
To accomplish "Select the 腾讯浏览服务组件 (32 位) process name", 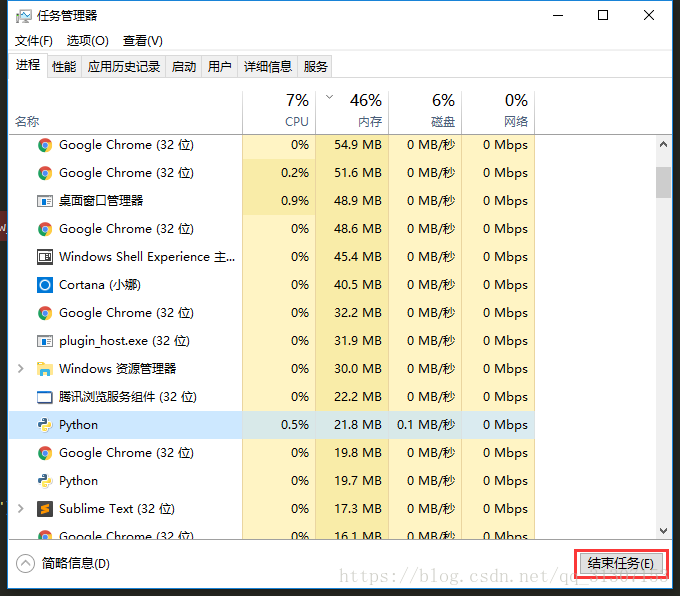I will pyautogui.click(x=128, y=397).
